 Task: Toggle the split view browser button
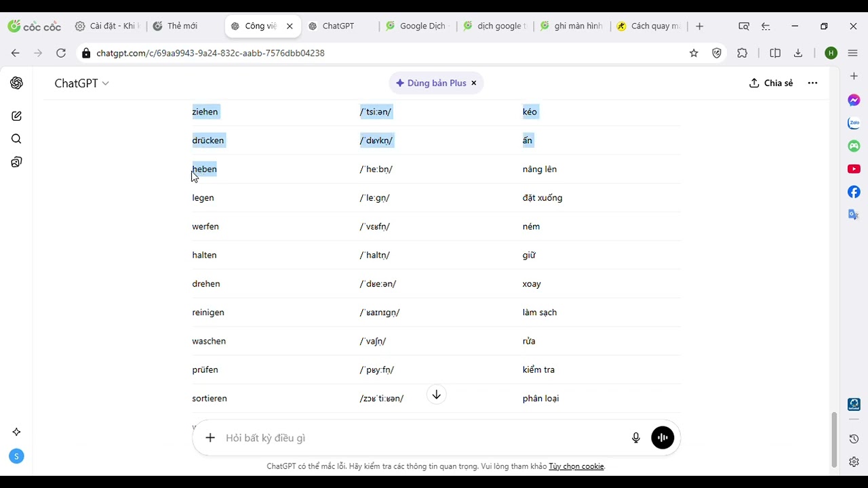775,53
